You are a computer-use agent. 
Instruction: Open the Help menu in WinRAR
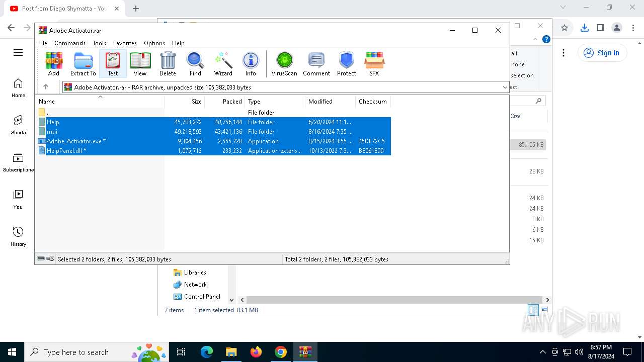(178, 43)
